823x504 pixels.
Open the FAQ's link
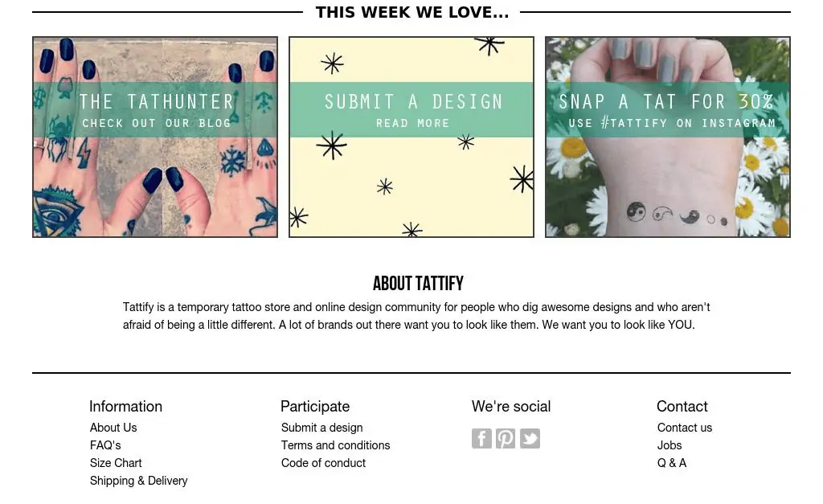point(105,445)
